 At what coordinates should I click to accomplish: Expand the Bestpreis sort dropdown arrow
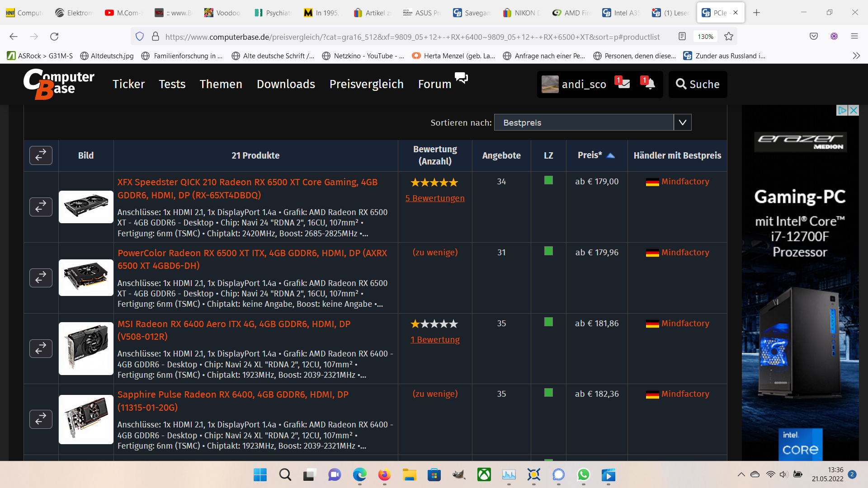click(682, 122)
